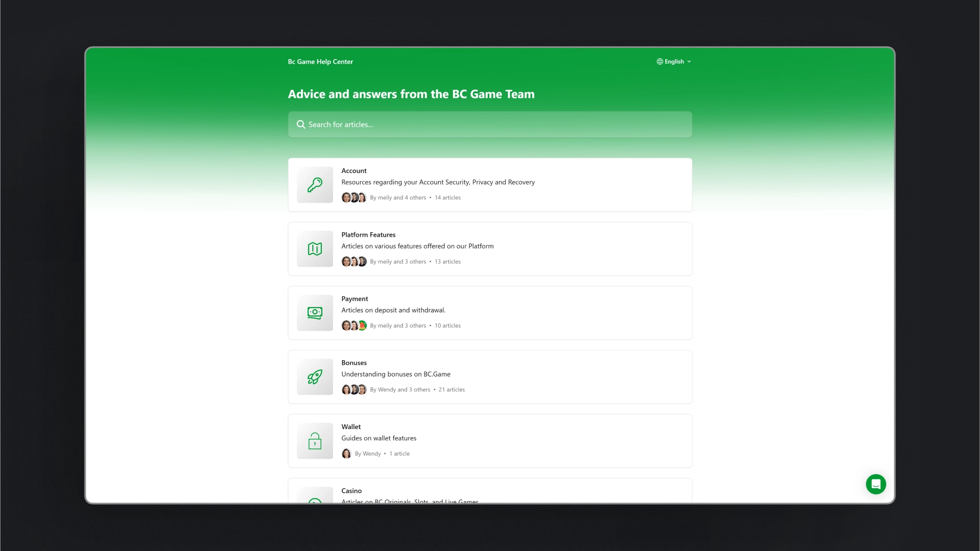Expand the English language dropdown
Screen dimensions: 980x551
[x=674, y=62]
